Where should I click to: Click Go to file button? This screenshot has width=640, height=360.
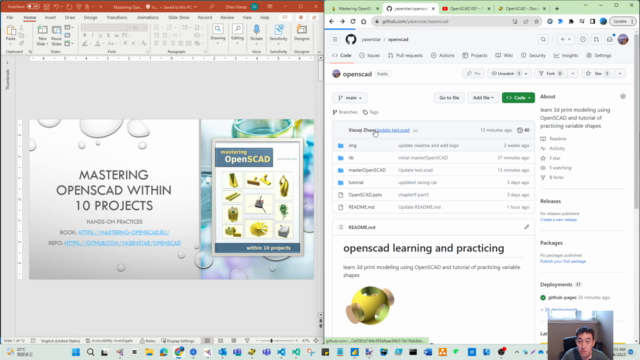pos(449,98)
